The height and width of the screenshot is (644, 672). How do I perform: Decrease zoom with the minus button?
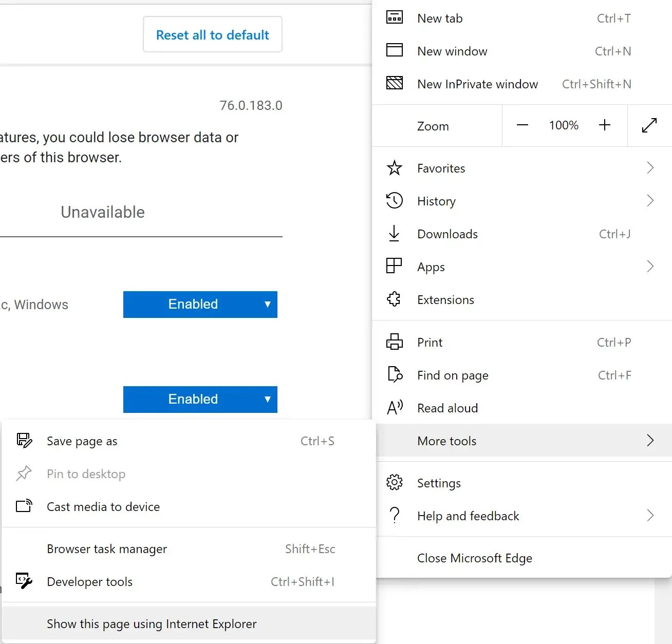[522, 125]
